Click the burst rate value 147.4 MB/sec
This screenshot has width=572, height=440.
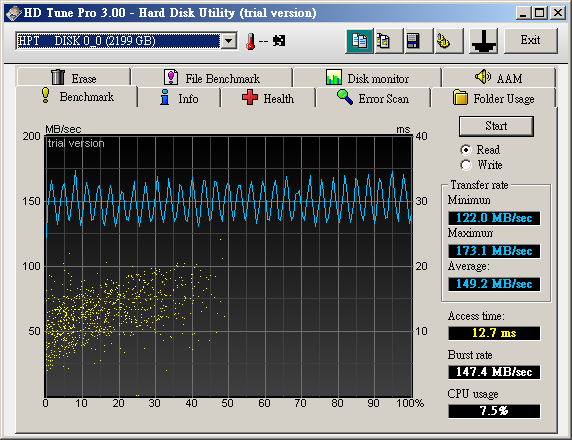coord(494,372)
